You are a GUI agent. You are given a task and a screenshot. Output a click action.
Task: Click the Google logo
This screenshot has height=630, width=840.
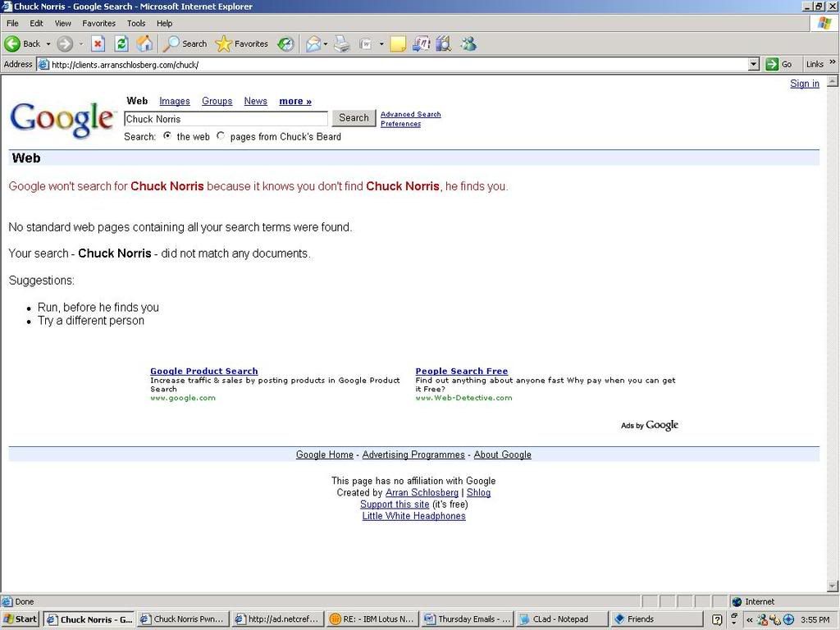point(62,119)
